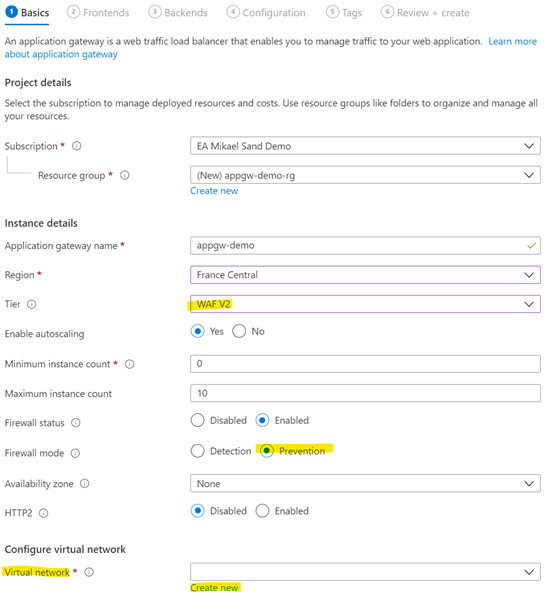Click the Availability zone info icon
This screenshot has height=600, width=560.
(x=85, y=484)
